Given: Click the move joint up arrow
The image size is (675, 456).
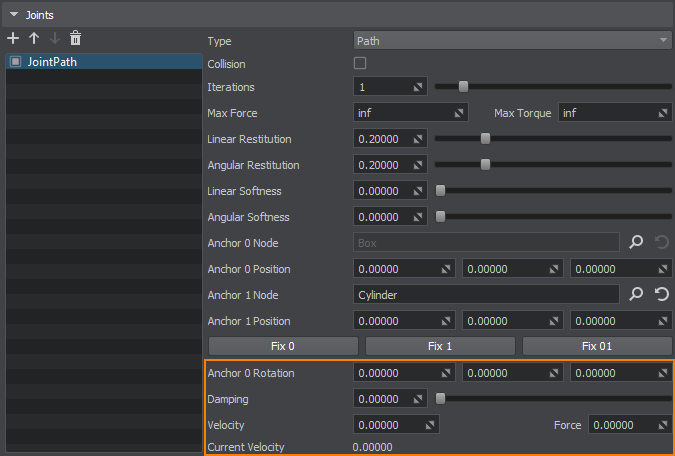Looking at the screenshot, I should [x=34, y=38].
